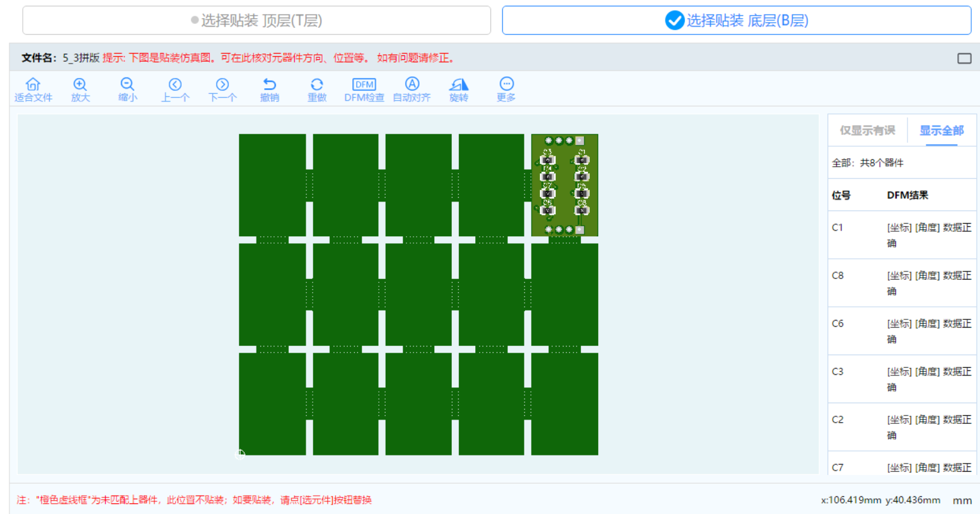The width and height of the screenshot is (980, 514).
Task: Select the C6 row in the DFM list
Action: (x=902, y=331)
